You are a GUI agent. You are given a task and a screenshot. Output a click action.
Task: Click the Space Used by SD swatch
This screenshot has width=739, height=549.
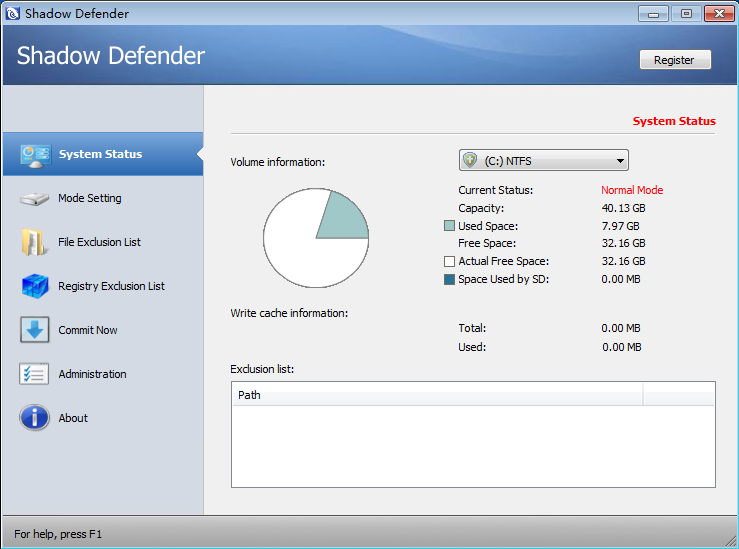449,279
